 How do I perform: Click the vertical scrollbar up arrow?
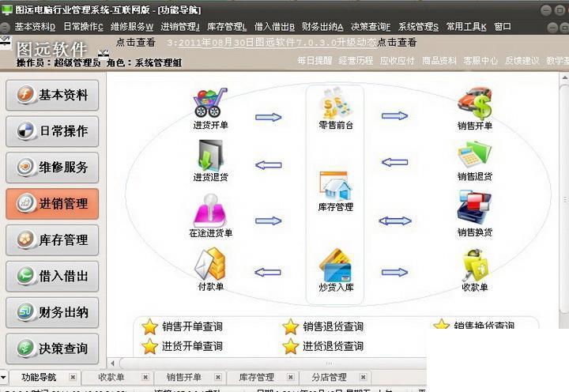[x=564, y=77]
